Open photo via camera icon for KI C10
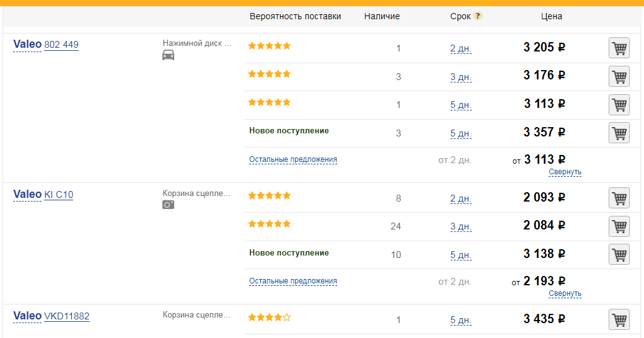644x338 pixels. [168, 205]
